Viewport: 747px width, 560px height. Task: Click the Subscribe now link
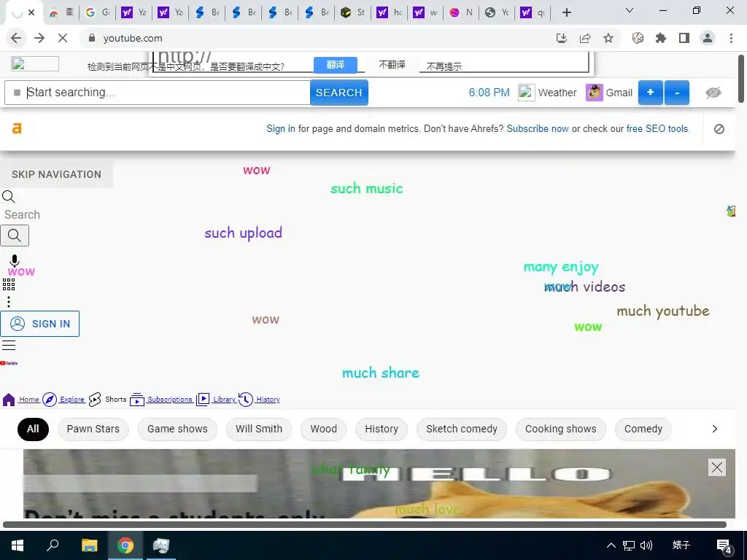(538, 128)
